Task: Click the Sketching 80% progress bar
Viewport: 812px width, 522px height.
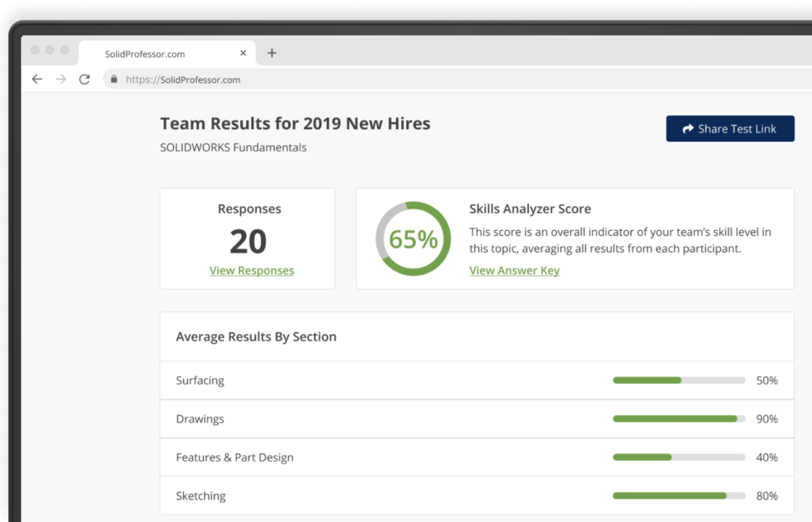Action: pyautogui.click(x=679, y=496)
